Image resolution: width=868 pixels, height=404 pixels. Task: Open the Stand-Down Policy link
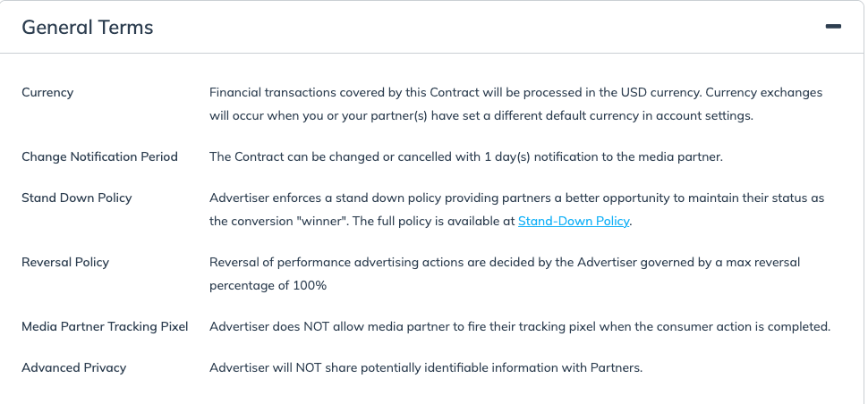point(574,222)
